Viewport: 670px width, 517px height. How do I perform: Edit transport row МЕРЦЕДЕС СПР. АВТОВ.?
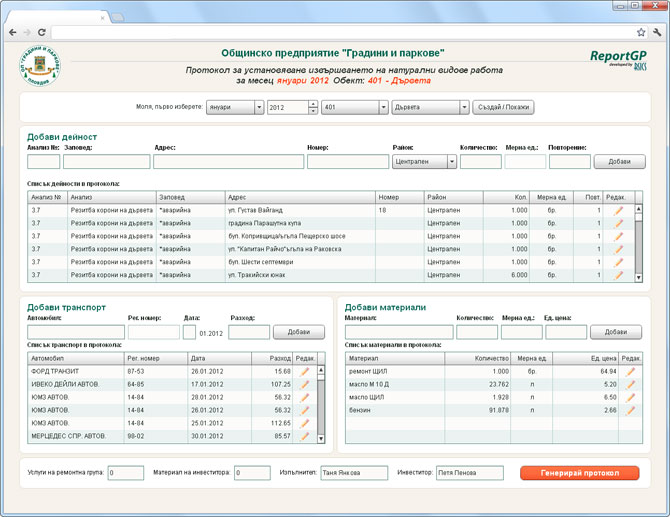[x=305, y=436]
